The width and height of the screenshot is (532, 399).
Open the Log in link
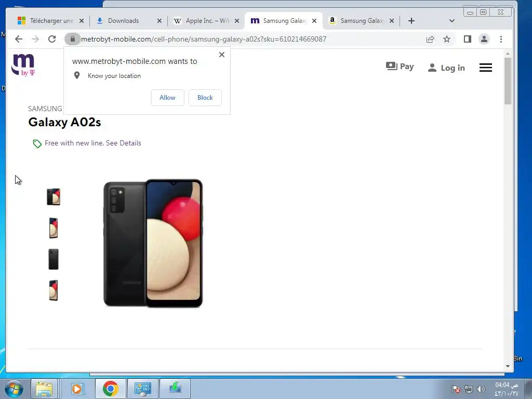tap(446, 68)
